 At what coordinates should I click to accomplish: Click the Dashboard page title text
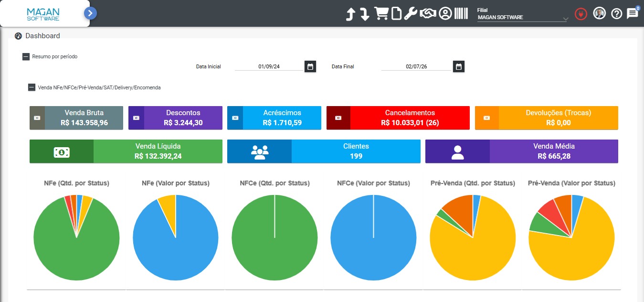(x=42, y=36)
